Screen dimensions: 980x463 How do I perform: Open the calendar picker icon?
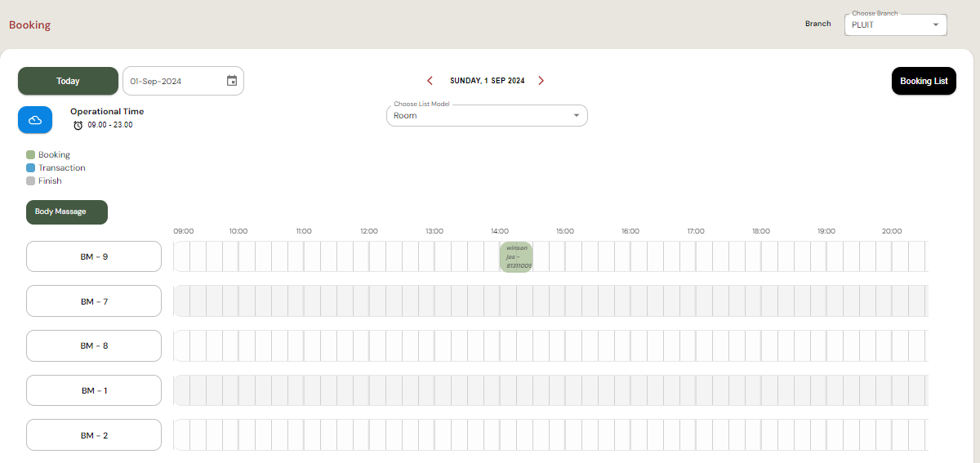click(232, 81)
